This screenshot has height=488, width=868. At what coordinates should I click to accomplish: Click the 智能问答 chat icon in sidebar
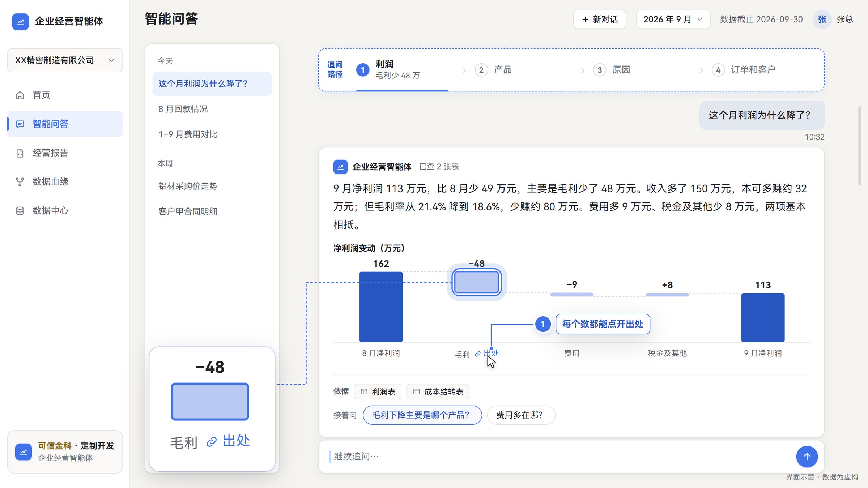(20, 124)
